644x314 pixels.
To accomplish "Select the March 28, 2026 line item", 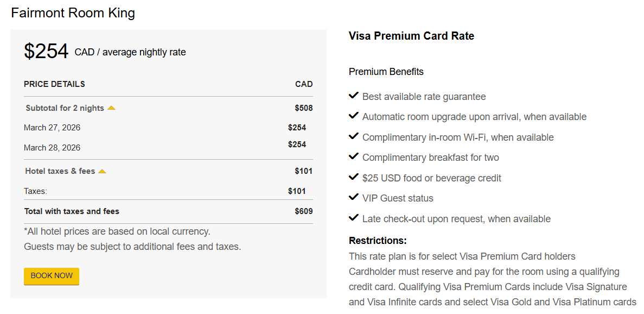I will click(53, 147).
